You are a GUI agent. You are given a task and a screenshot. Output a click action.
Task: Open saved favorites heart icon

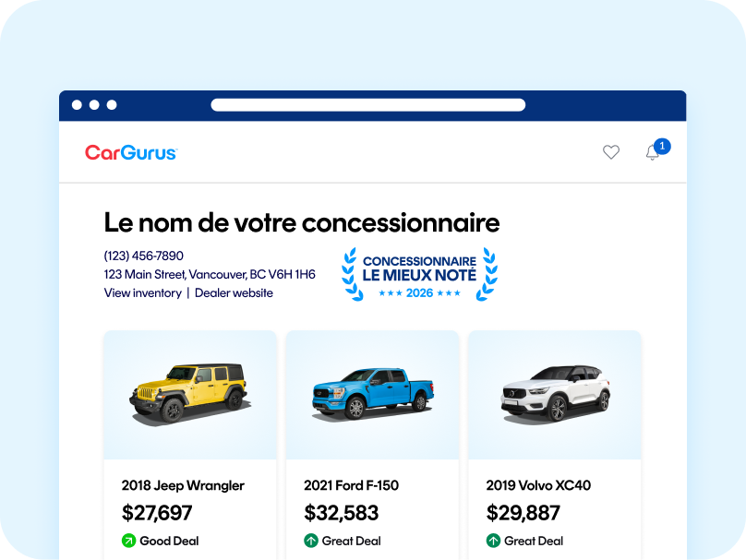[x=611, y=152]
